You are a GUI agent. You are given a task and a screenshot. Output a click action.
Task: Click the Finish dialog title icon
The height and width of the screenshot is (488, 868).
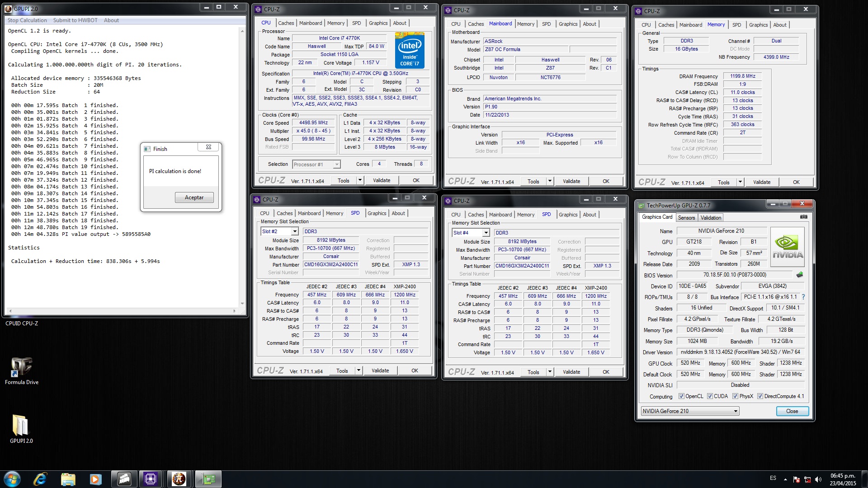click(147, 149)
